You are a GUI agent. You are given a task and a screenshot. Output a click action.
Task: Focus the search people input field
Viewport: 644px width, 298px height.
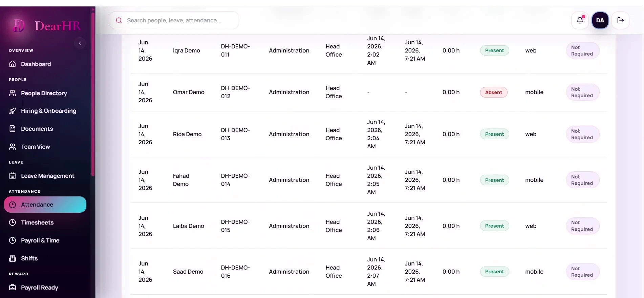click(x=174, y=20)
